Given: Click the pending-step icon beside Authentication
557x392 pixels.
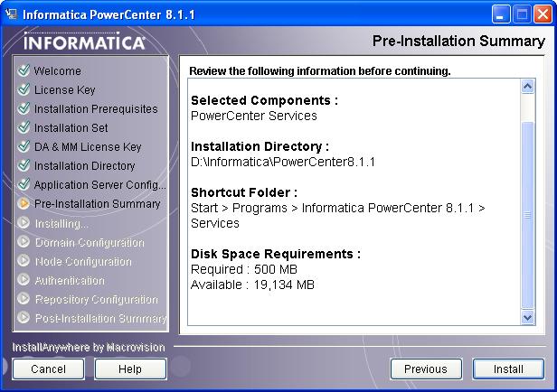Looking at the screenshot, I should (24, 279).
